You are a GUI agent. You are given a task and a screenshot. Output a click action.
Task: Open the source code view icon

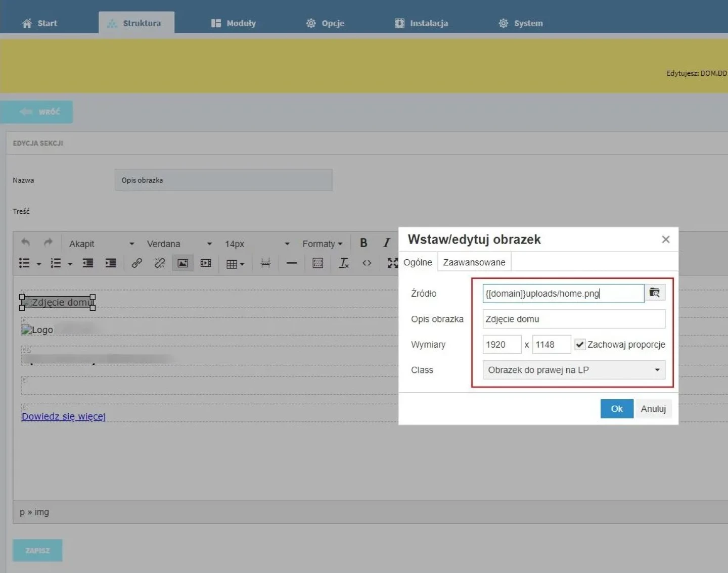pyautogui.click(x=367, y=263)
